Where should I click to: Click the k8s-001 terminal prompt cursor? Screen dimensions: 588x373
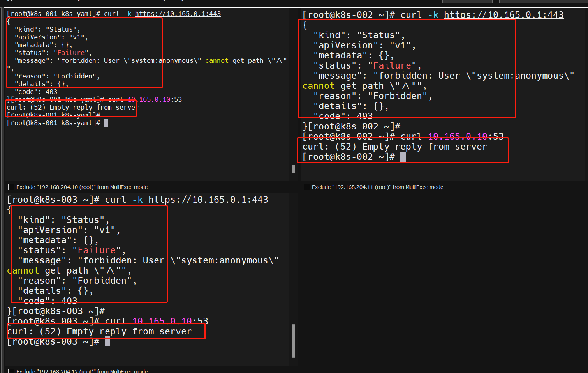click(x=106, y=123)
